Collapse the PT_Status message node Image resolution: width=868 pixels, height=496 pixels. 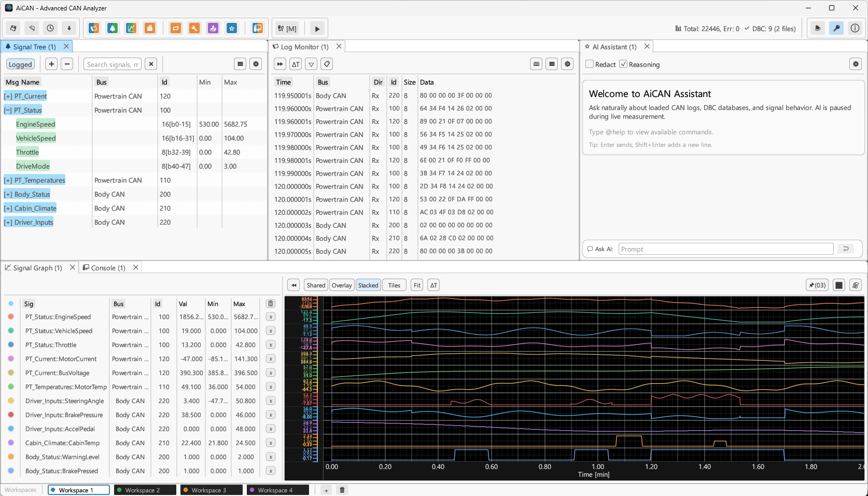tap(8, 111)
